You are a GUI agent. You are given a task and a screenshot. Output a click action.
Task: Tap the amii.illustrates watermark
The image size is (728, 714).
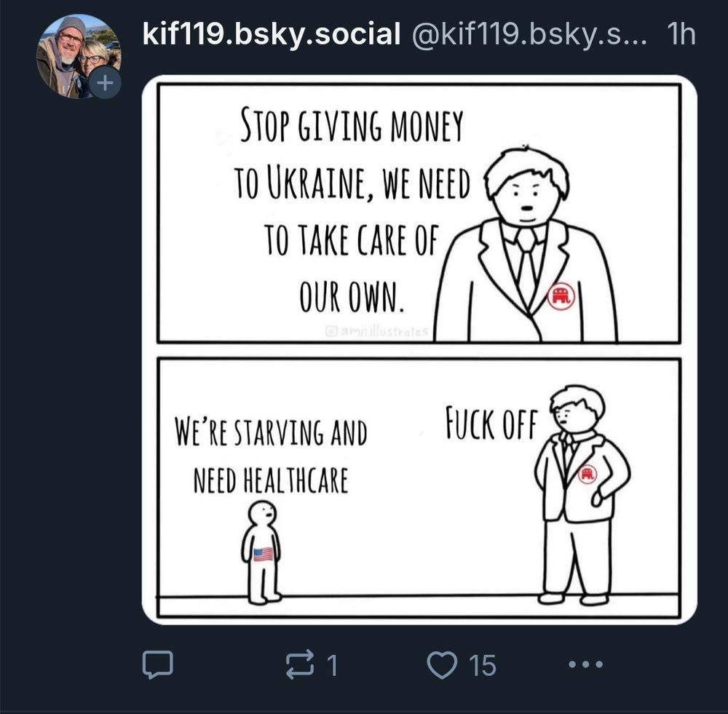377,331
